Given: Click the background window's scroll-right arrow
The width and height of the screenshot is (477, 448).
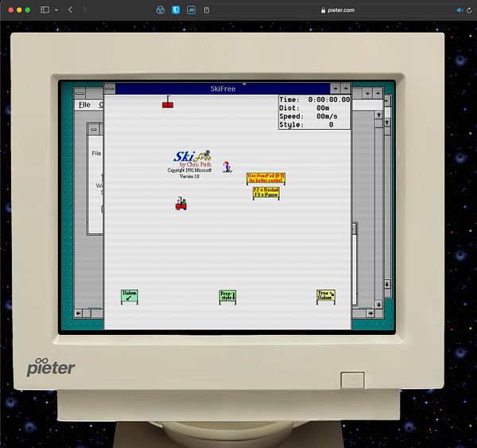Looking at the screenshot, I should tap(370, 314).
